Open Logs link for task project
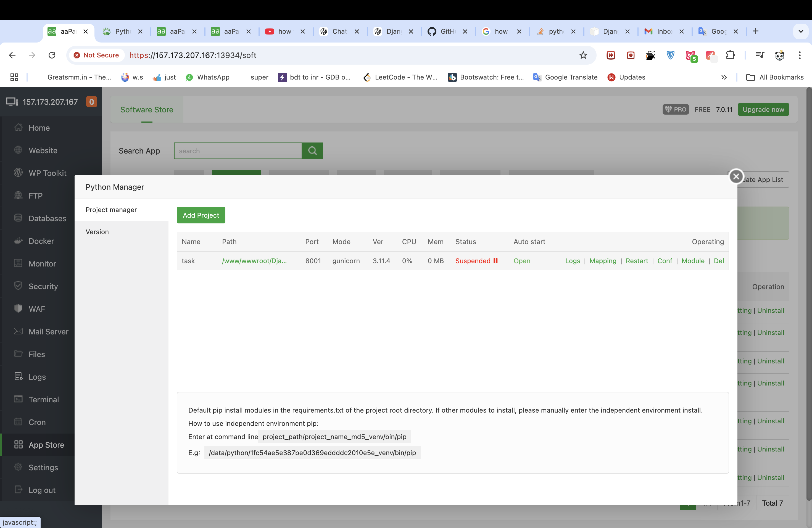 (x=572, y=261)
